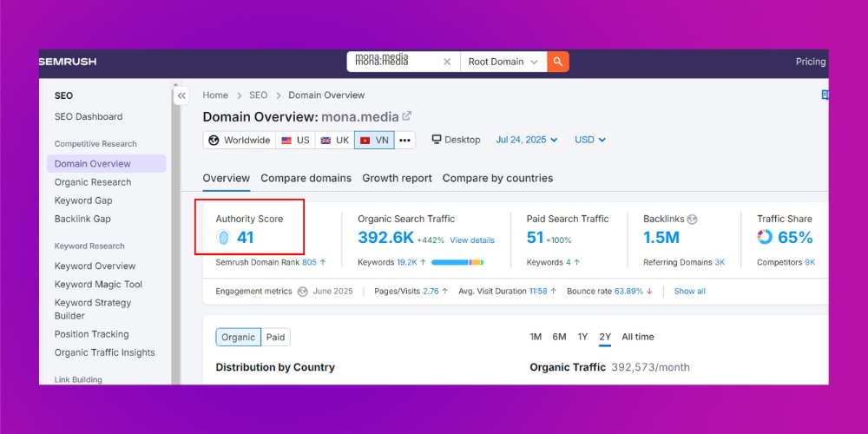Open Domain Overview in sidebar
The width and height of the screenshot is (868, 434).
[106, 164]
